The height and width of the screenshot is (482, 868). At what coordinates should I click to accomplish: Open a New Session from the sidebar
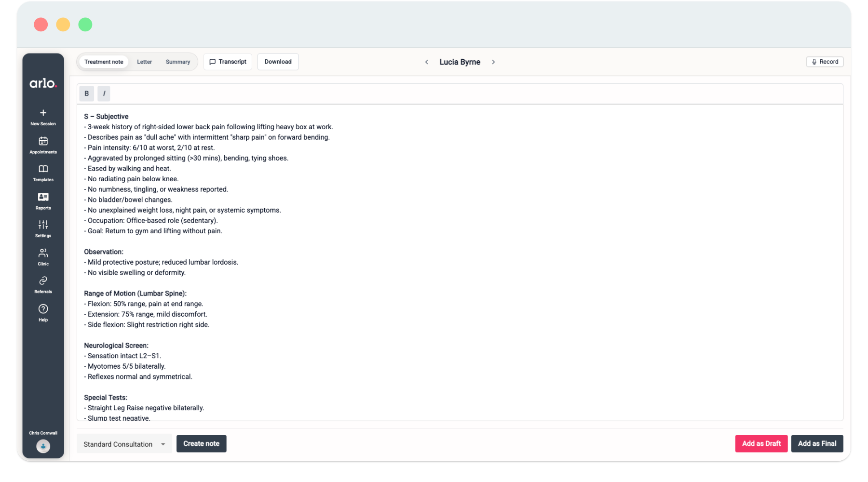point(43,117)
